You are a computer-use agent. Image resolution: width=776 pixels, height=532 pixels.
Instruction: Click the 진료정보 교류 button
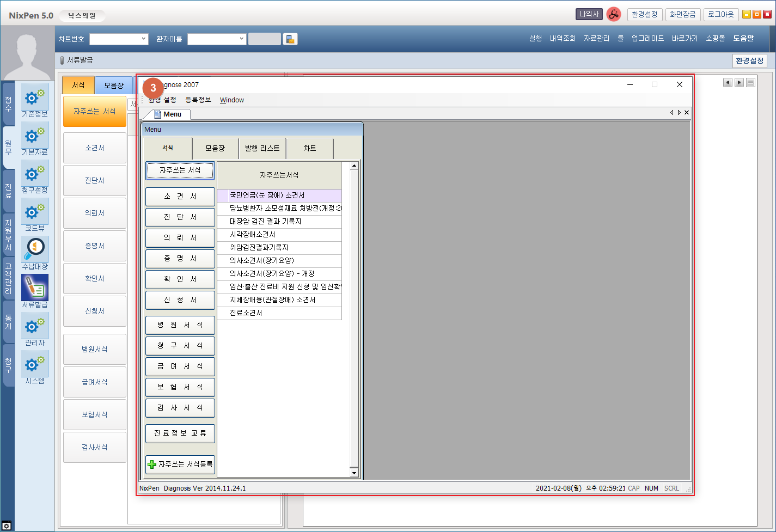pos(180,433)
